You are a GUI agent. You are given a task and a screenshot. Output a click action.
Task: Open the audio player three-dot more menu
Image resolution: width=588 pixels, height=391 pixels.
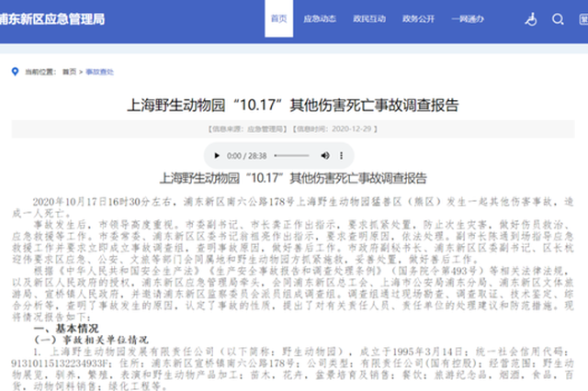pyautogui.click(x=341, y=155)
